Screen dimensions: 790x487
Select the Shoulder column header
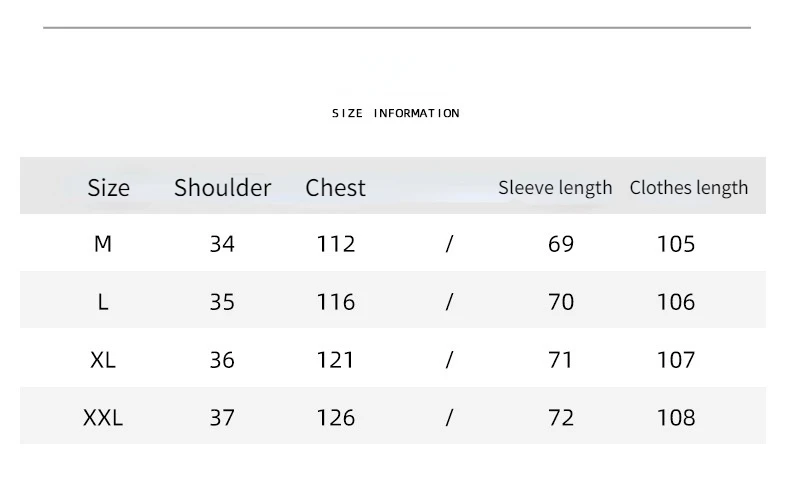[223, 187]
